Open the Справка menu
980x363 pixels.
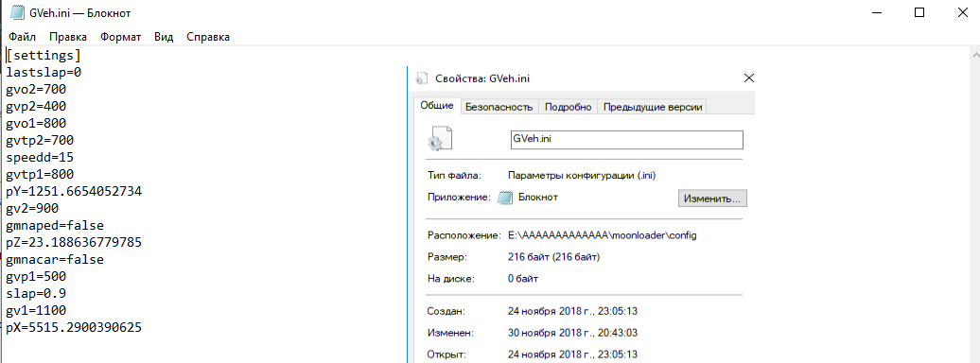pos(208,37)
